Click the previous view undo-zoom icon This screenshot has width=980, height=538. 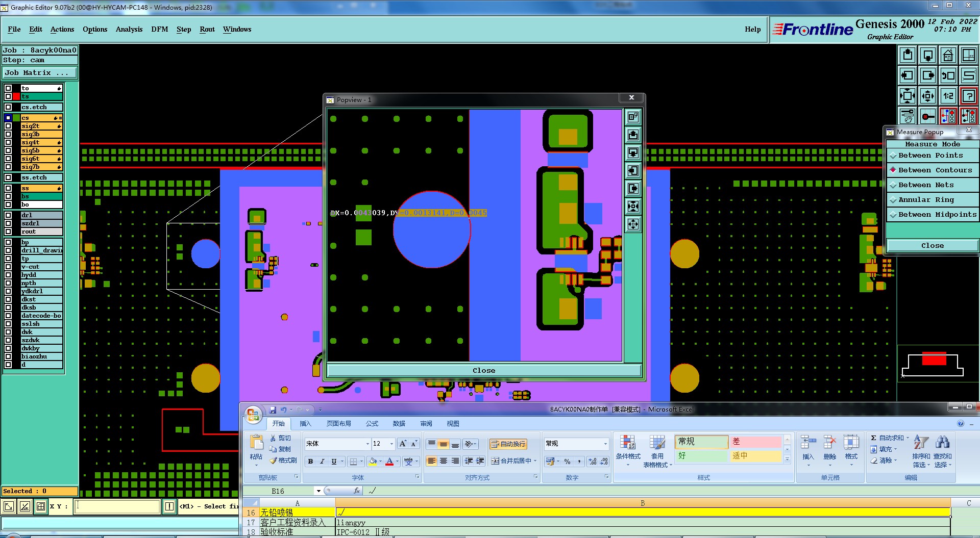click(x=948, y=75)
